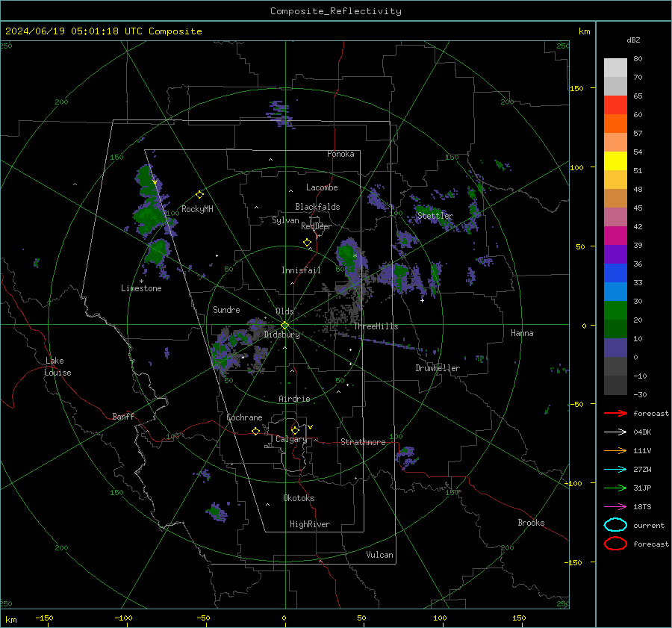The height and width of the screenshot is (628, 672).
Task: Click the green storm cell near Limestone
Action: tap(156, 252)
